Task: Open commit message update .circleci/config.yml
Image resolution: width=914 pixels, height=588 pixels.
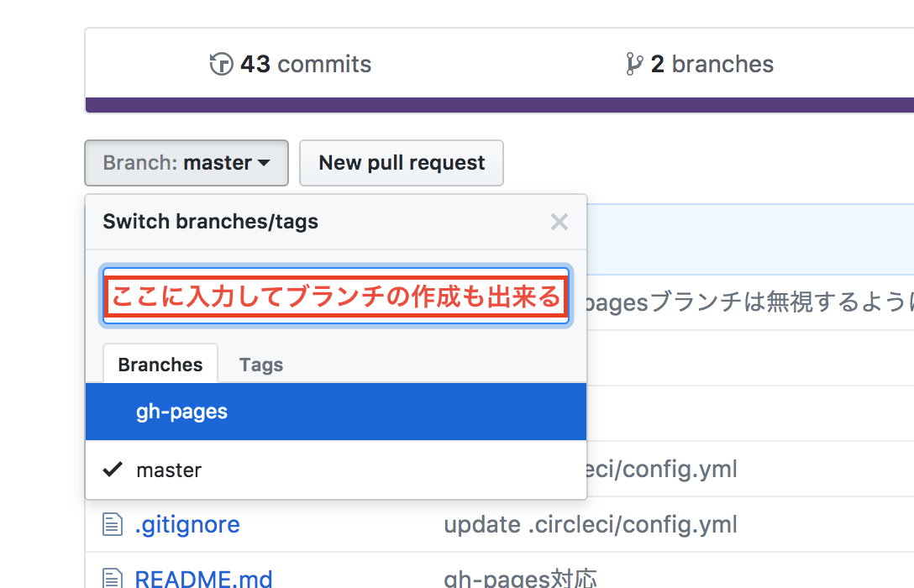Action: [591, 524]
